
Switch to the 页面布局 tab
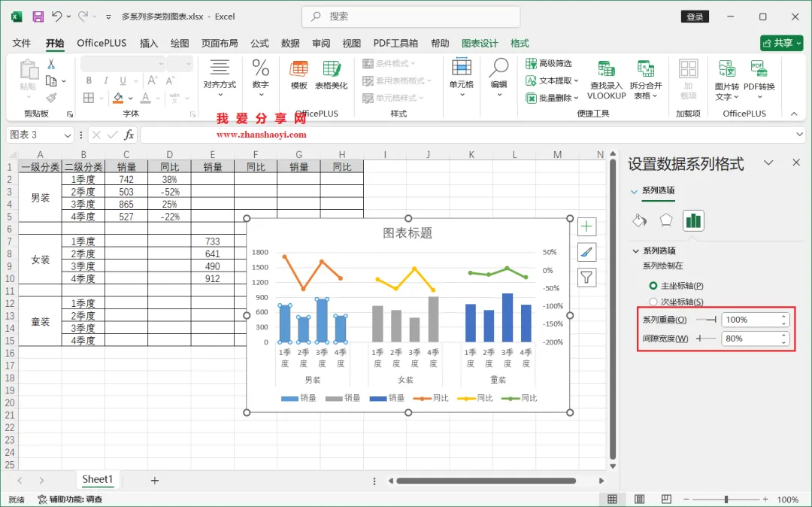pos(220,43)
